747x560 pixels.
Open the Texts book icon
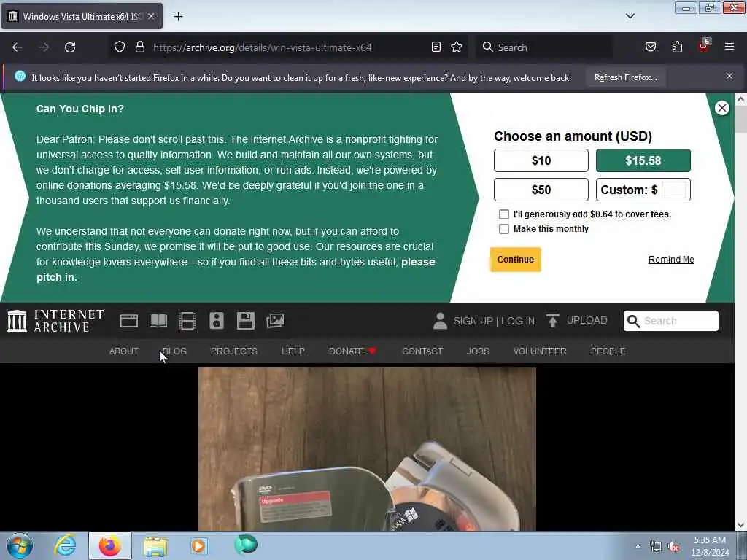pos(158,321)
